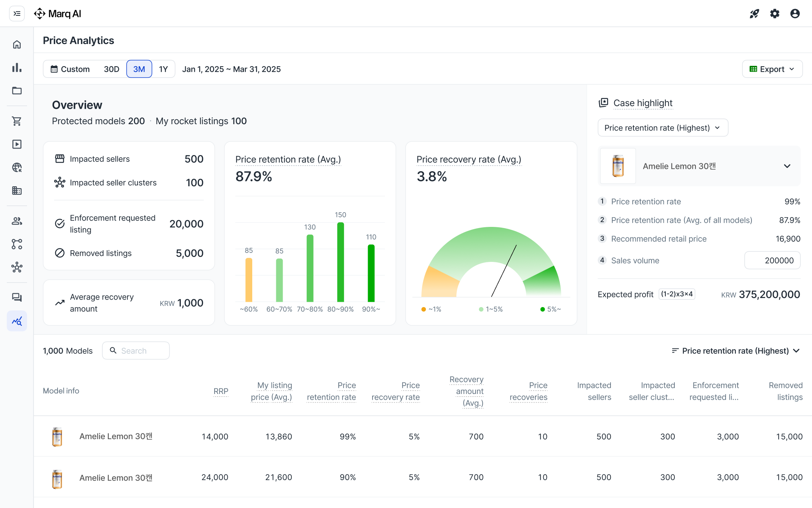Click the rocket icon in top bar
This screenshot has width=812, height=508.
754,14
